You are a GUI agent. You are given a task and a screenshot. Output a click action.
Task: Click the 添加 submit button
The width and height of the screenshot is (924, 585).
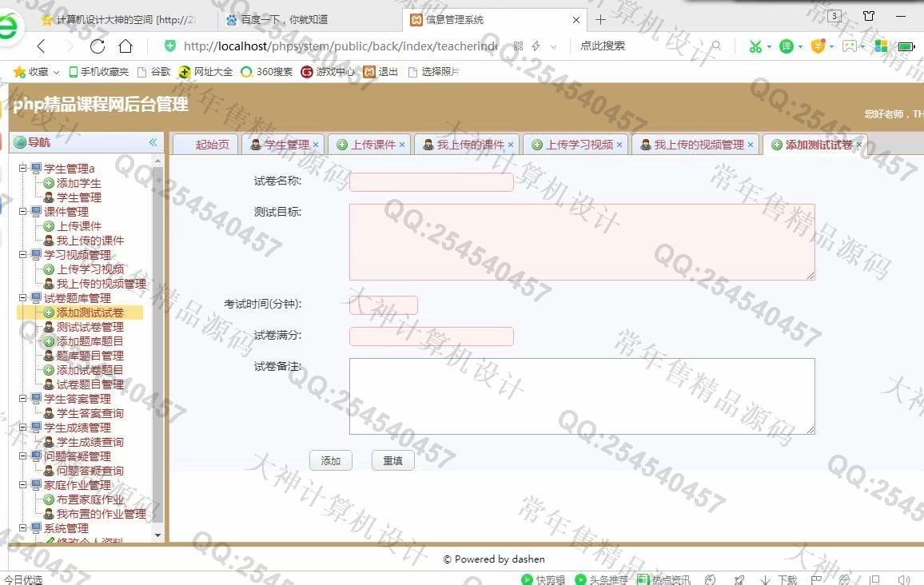tap(331, 460)
